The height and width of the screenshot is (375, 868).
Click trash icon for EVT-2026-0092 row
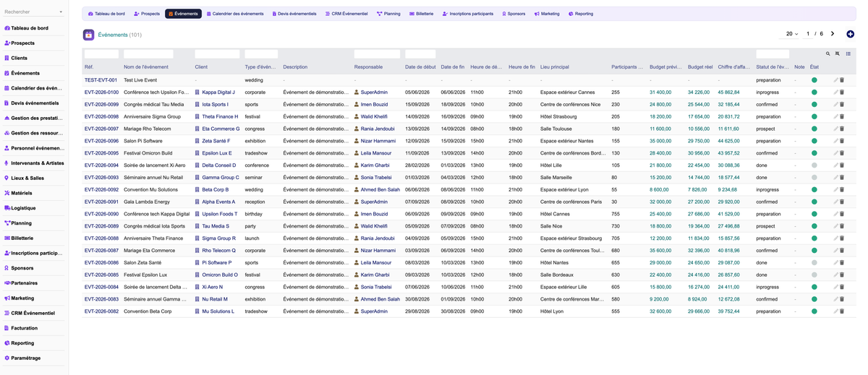842,190
